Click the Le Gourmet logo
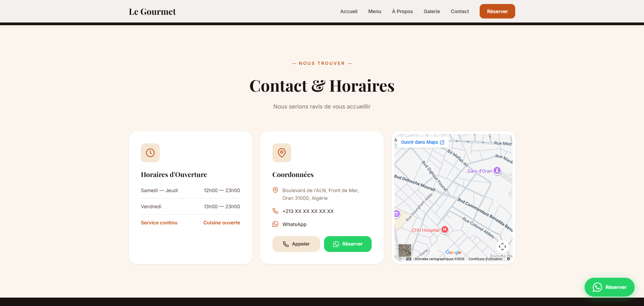 (x=152, y=12)
